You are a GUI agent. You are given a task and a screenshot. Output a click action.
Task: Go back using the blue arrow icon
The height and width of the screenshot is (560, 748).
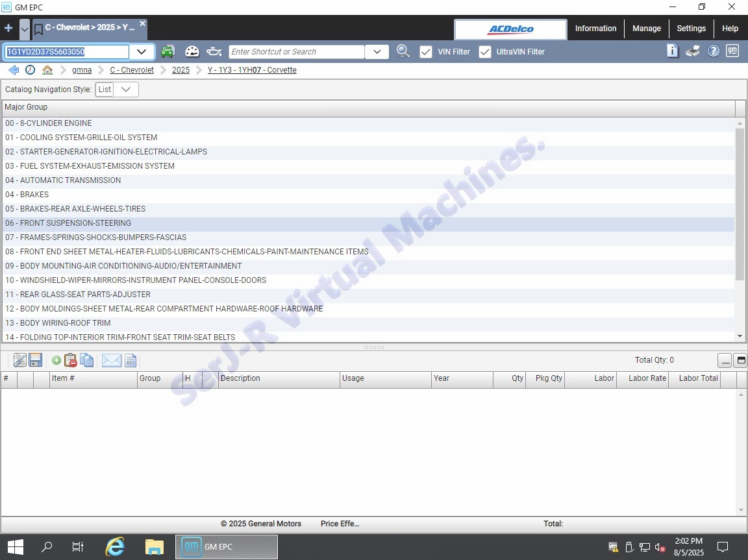point(14,70)
